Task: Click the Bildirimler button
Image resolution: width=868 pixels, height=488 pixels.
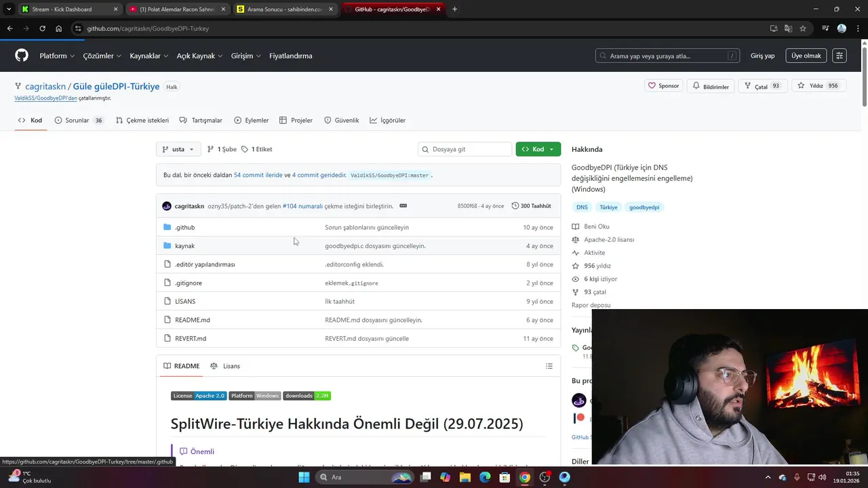Action: (x=711, y=86)
